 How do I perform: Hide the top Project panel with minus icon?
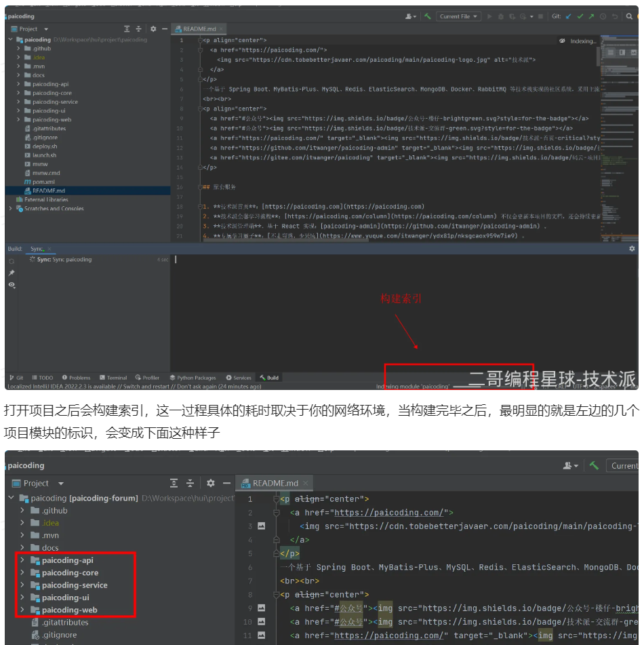pyautogui.click(x=165, y=28)
